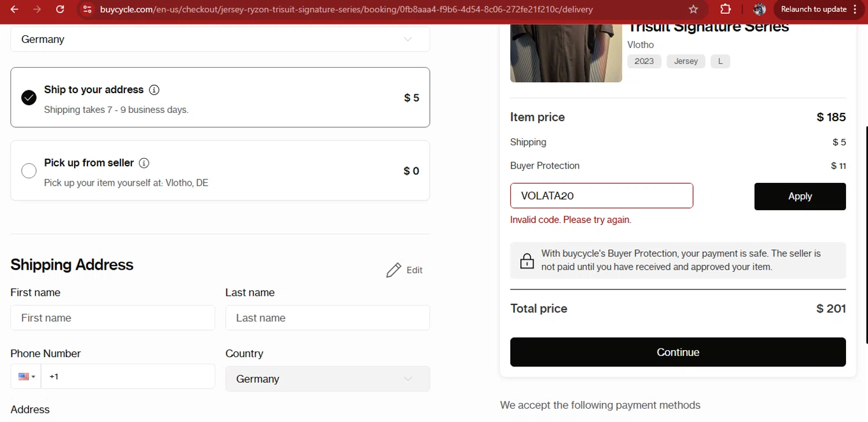Open the browser extensions puzzle icon

[725, 9]
